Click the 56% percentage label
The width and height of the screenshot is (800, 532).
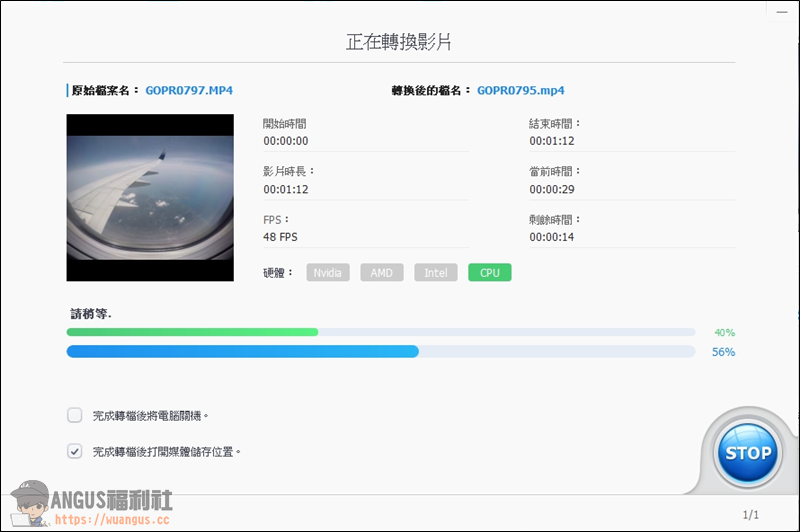pyautogui.click(x=723, y=352)
